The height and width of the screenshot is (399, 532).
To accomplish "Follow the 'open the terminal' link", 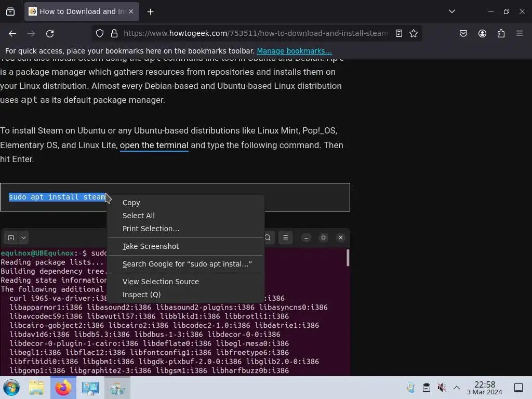I will point(154,145).
